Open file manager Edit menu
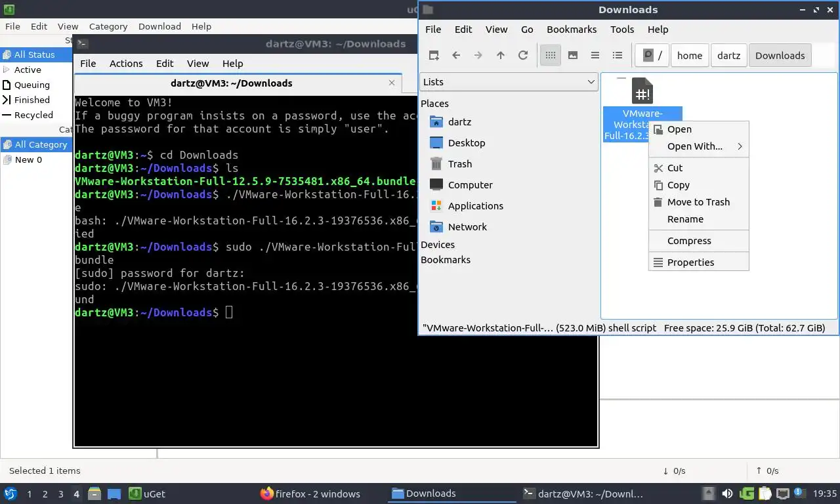Image resolution: width=840 pixels, height=504 pixels. tap(463, 30)
